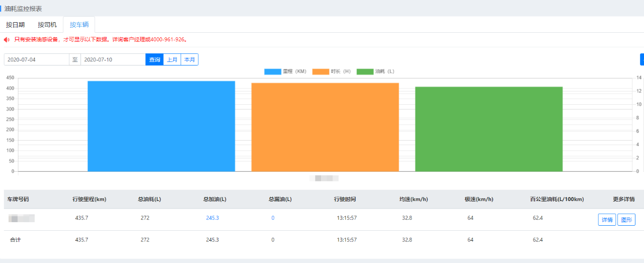Open the end date field 2020-07-10
This screenshot has width=644, height=263.
coord(113,59)
